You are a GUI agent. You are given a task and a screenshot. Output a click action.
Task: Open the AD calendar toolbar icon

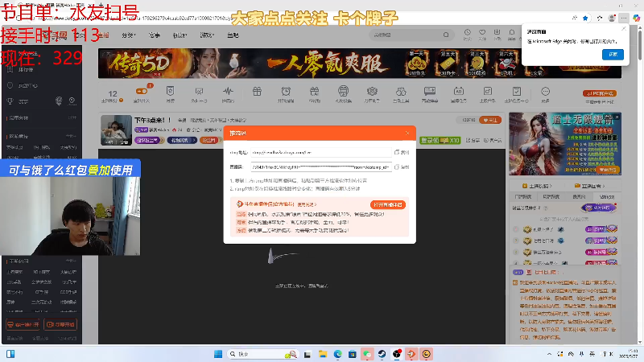tap(458, 93)
